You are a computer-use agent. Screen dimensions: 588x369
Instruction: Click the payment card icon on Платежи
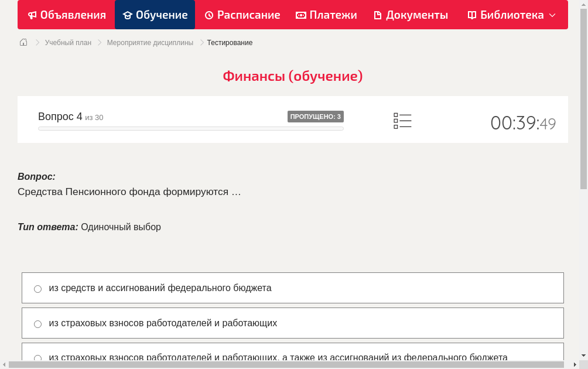click(301, 15)
